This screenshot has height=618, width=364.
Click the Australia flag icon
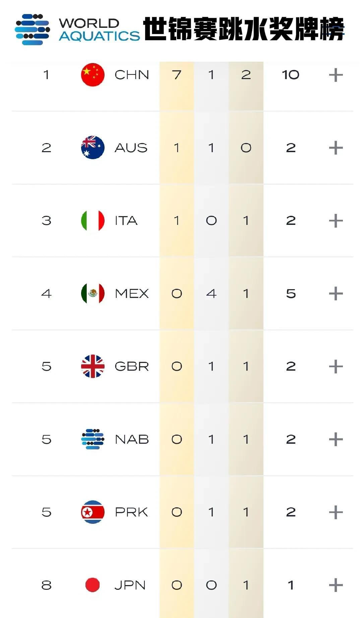[x=93, y=147]
